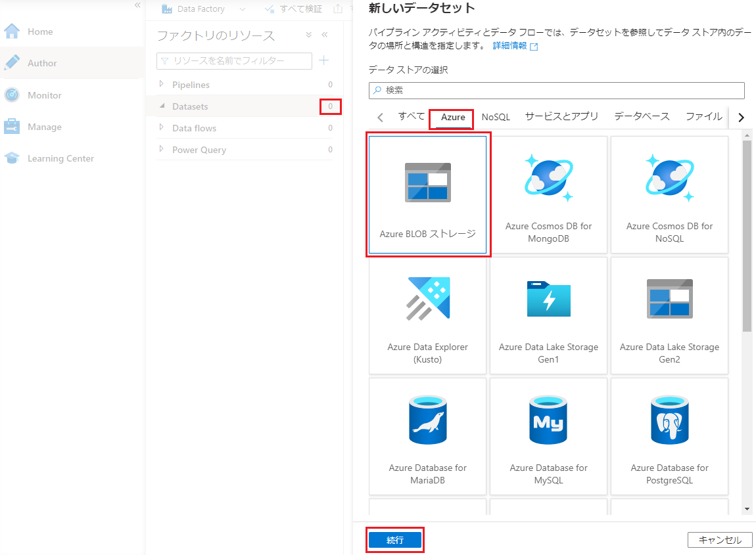
Task: Click the Datasets count 0
Action: (330, 106)
